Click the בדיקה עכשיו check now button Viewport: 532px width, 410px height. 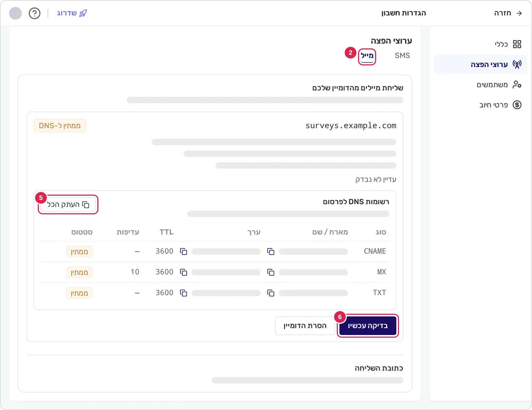click(x=368, y=326)
